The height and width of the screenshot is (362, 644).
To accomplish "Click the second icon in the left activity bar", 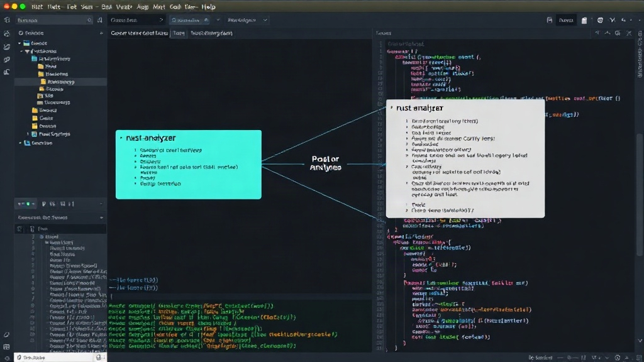I will pos(7,34).
